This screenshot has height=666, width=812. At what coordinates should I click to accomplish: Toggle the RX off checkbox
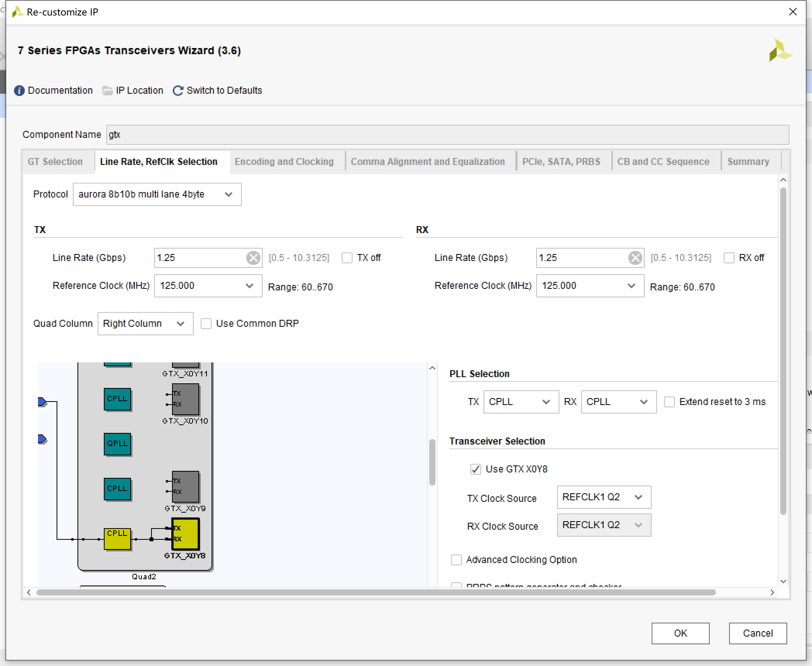(x=729, y=258)
